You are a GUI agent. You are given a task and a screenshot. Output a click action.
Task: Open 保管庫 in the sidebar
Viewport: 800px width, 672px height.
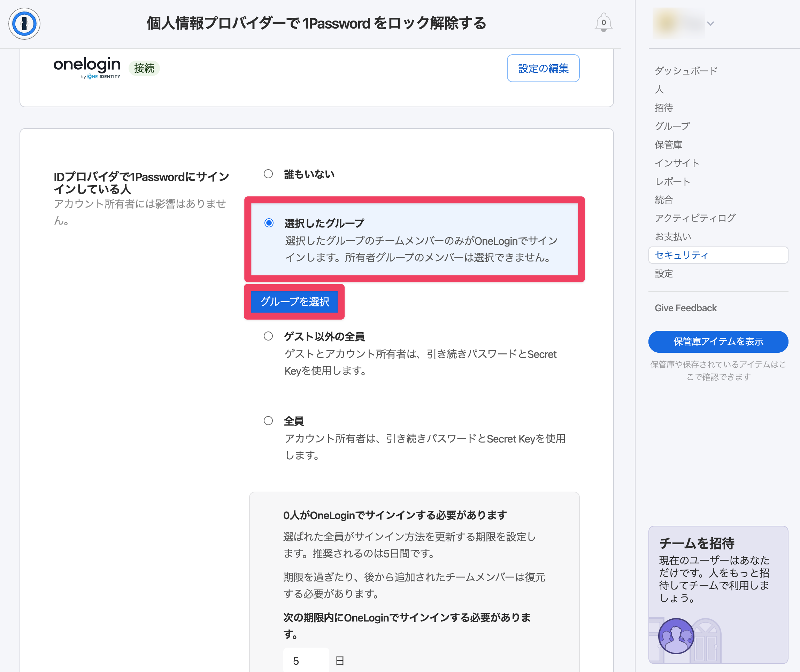click(668, 145)
